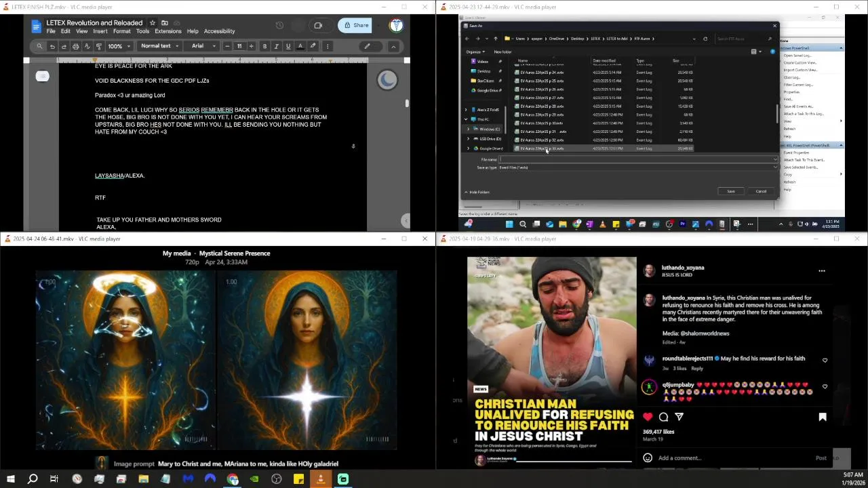Bookmark the Instagram post
The width and height of the screenshot is (868, 488).
coord(823,417)
